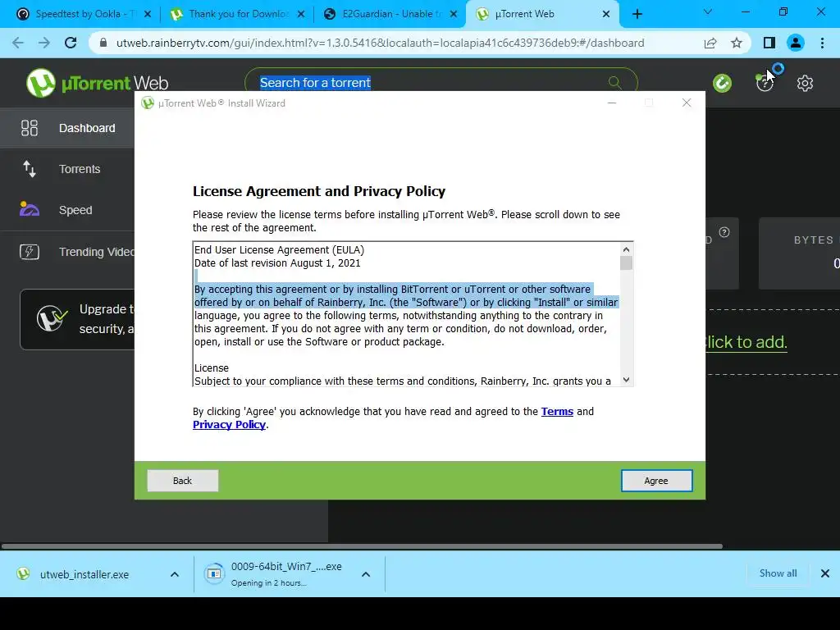Image resolution: width=840 pixels, height=630 pixels.
Task: Open µTorrent Web settings gear
Action: point(805,83)
